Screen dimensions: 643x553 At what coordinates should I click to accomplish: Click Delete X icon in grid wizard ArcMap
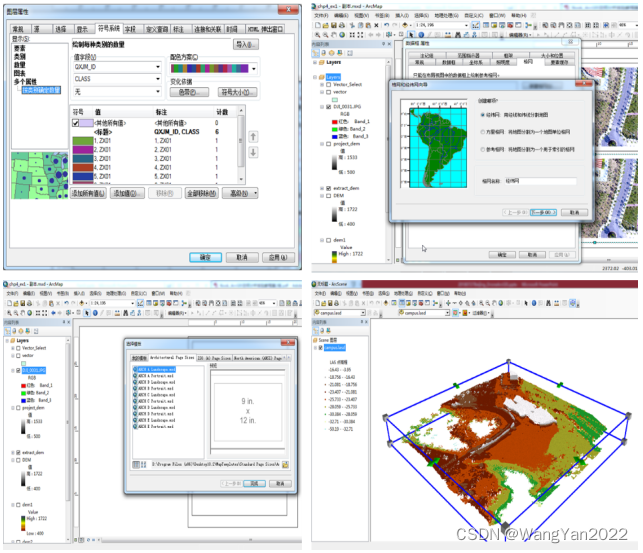(x=376, y=25)
